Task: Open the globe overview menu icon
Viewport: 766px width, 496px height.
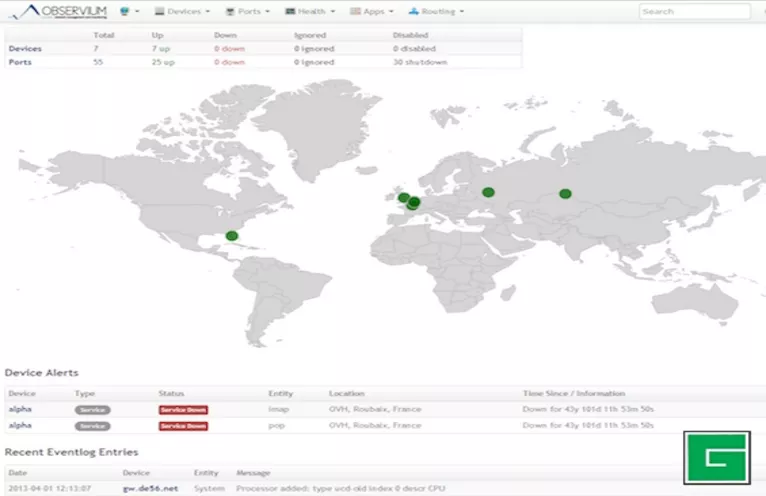Action: tap(126, 12)
